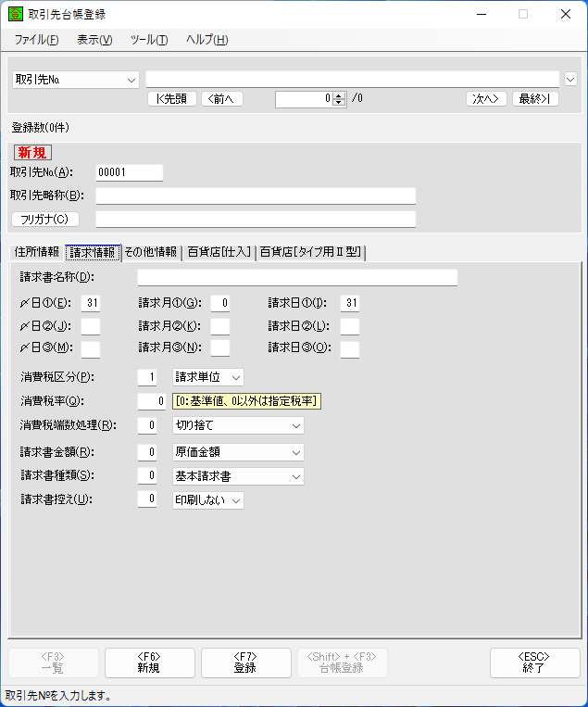This screenshot has height=707, width=588.
Task: Click the yellow tax rate hint label
Action: [246, 401]
